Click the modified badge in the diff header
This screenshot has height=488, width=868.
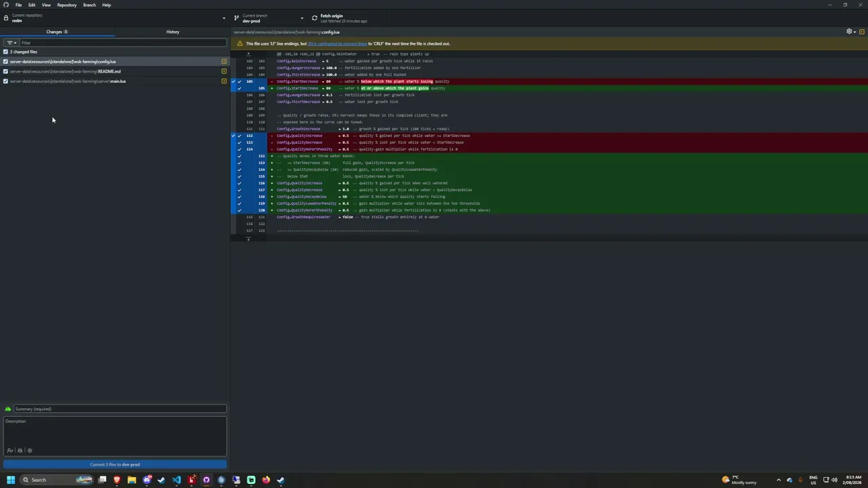[862, 32]
